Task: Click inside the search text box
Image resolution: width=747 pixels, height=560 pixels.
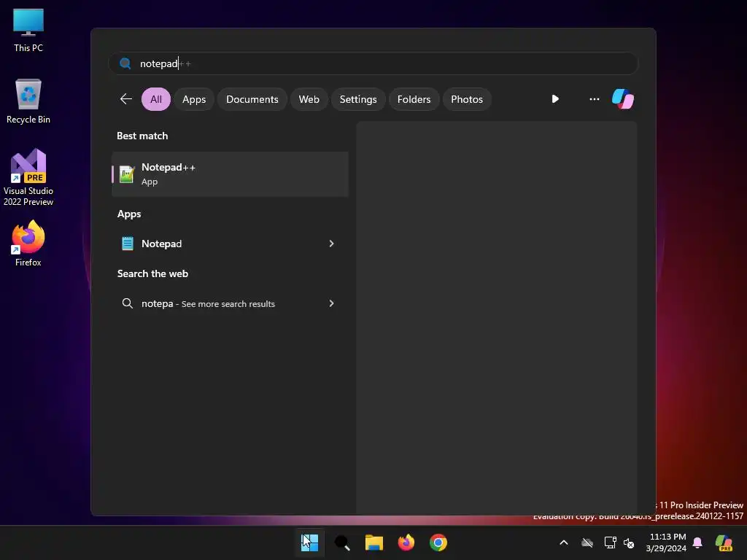Action: tap(373, 63)
